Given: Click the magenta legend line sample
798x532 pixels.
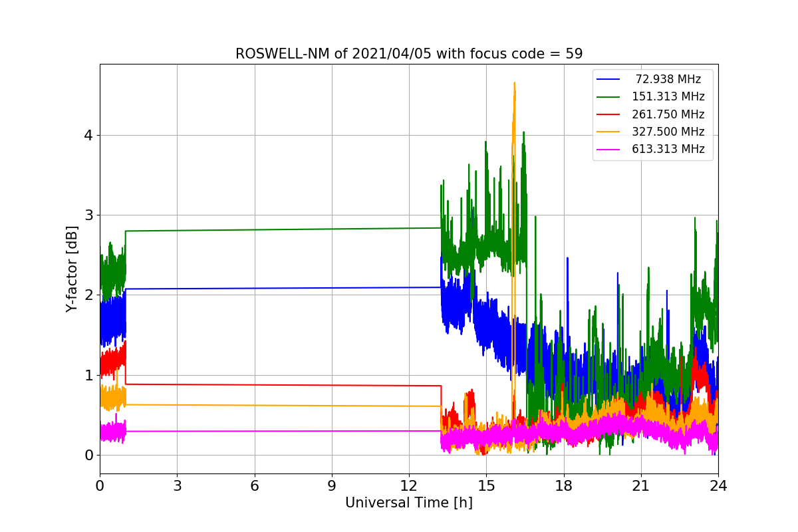Looking at the screenshot, I should click(609, 150).
